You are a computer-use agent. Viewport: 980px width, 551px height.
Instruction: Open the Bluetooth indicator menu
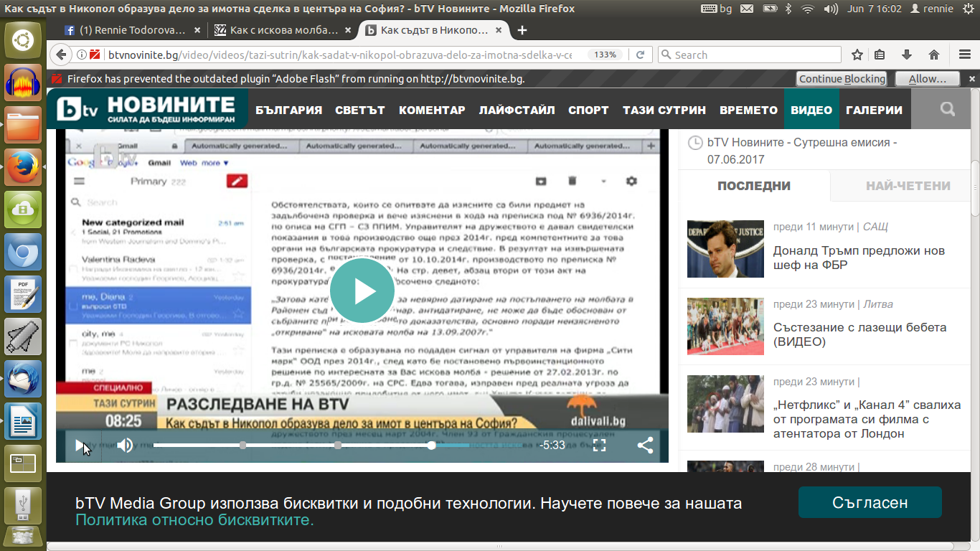(x=787, y=9)
